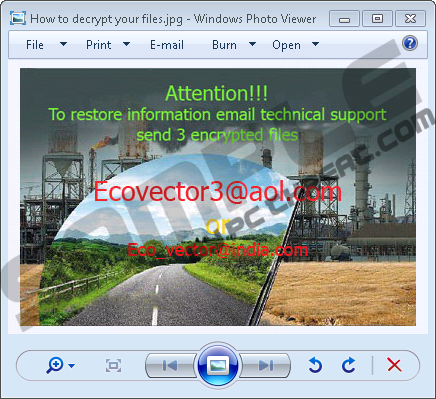
Task: Start the slide show
Action: tap(218, 365)
